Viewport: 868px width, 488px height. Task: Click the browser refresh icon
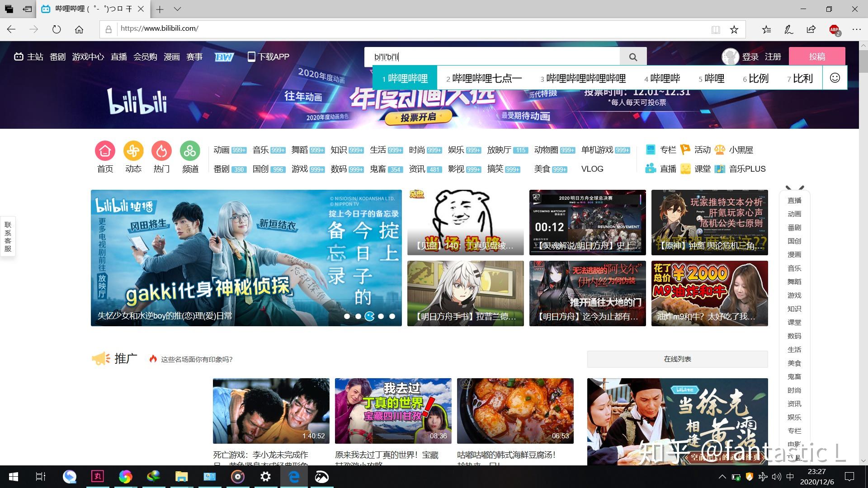pyautogui.click(x=57, y=29)
